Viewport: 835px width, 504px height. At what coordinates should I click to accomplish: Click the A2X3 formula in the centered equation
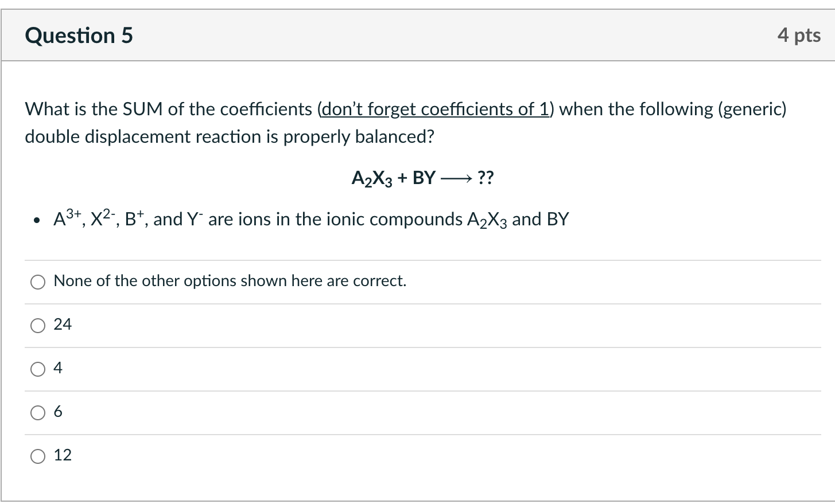click(372, 178)
